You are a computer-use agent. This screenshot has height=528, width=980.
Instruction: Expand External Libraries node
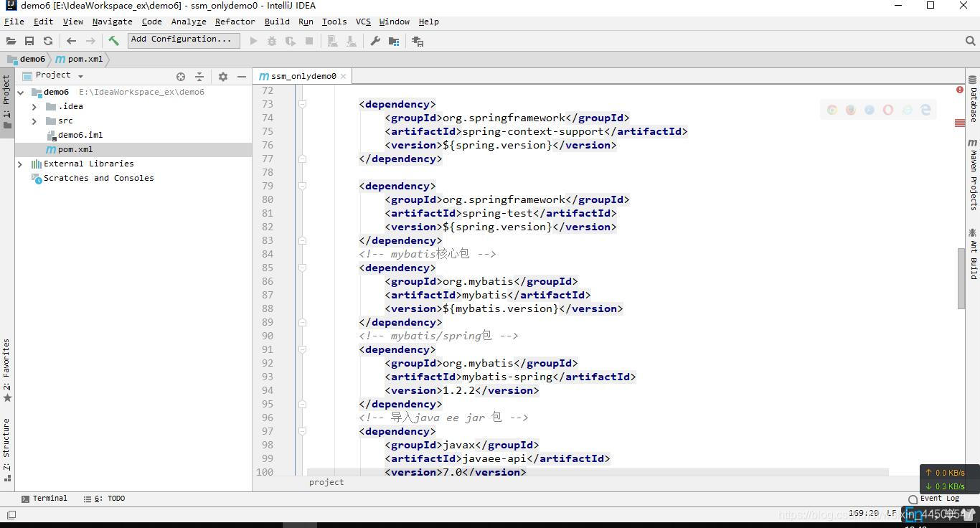coord(20,164)
